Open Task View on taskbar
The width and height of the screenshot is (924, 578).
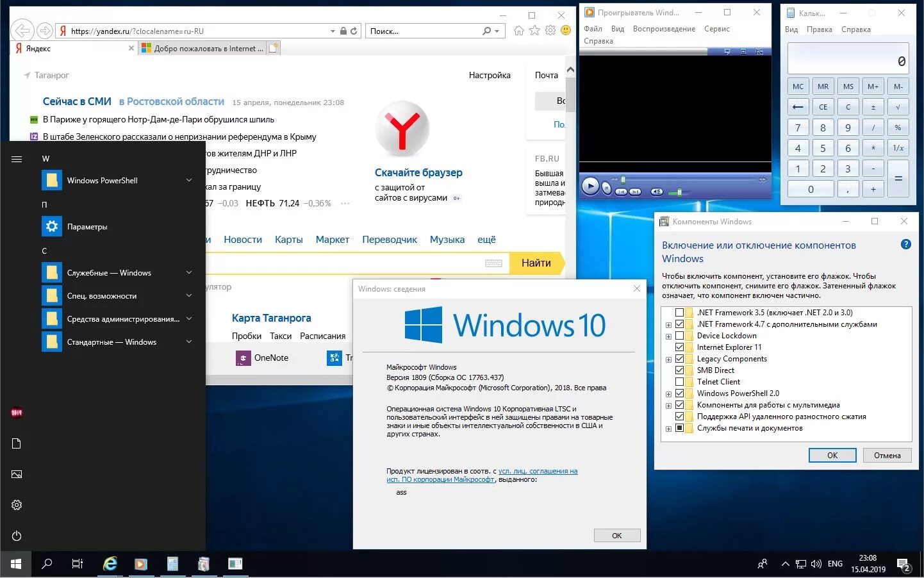coord(78,564)
